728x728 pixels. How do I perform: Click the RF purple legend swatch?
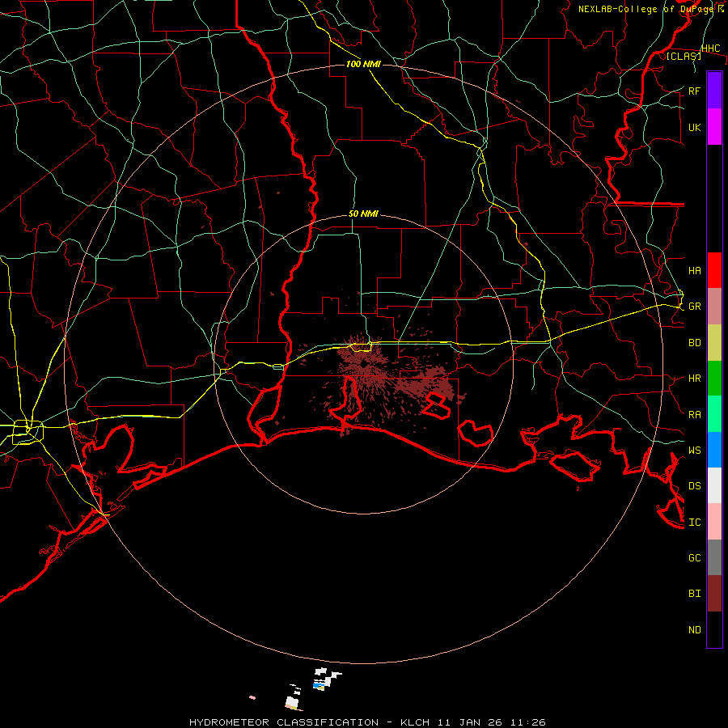[x=714, y=91]
